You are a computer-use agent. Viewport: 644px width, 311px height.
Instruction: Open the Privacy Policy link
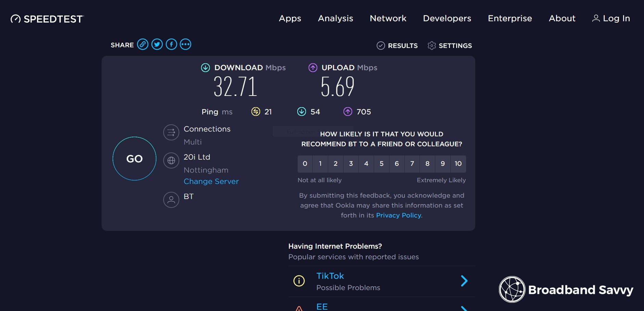[x=399, y=215]
